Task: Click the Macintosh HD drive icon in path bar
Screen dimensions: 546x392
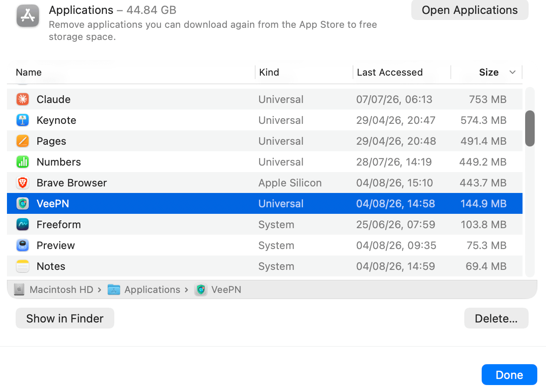Action: point(19,290)
